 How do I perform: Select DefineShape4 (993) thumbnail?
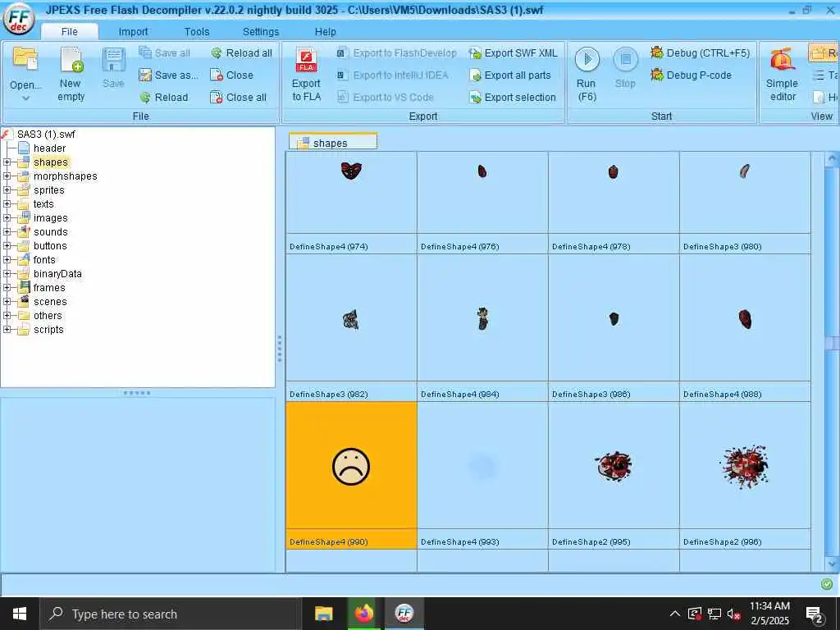[x=482, y=475]
